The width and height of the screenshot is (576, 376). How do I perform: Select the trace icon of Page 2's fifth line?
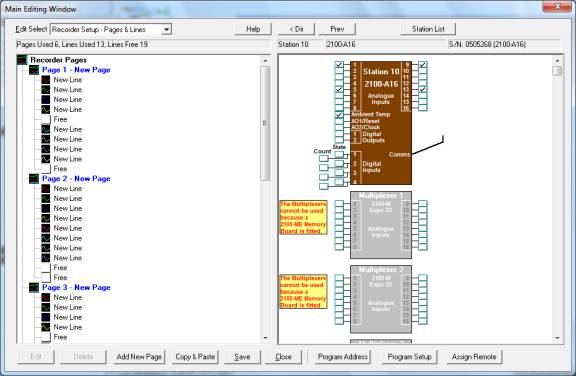[x=46, y=228]
